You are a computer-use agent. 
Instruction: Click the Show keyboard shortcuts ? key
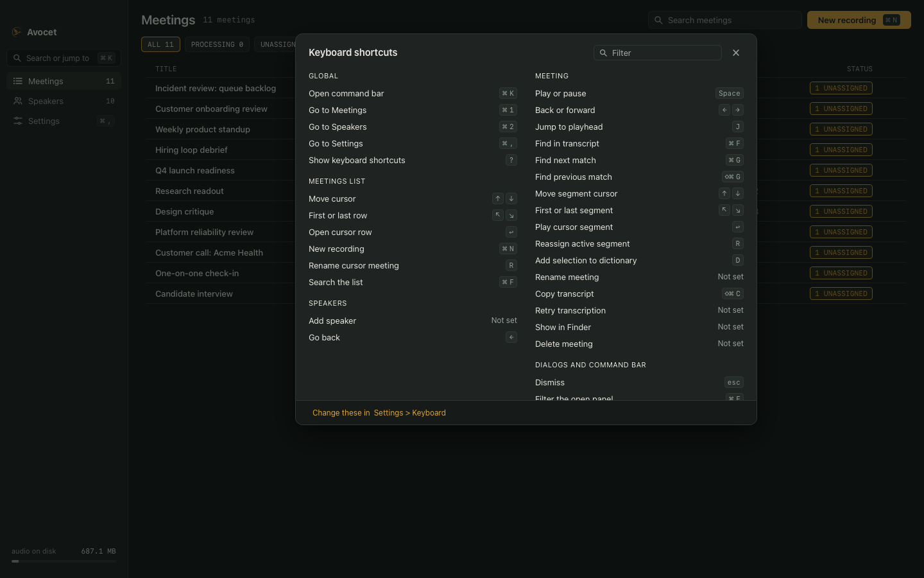pos(511,160)
